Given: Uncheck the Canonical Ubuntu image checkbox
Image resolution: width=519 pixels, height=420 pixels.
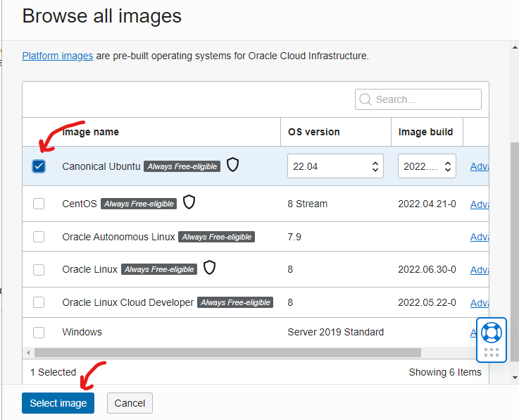Looking at the screenshot, I should tap(39, 166).
